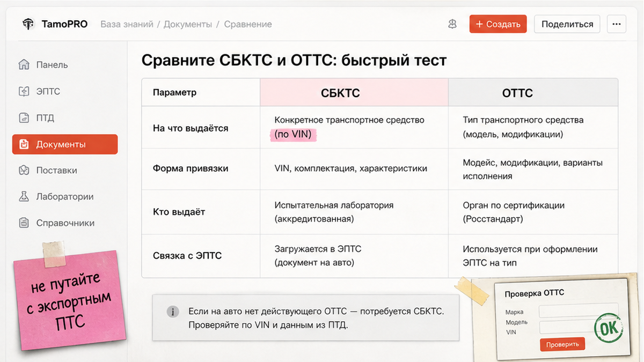The width and height of the screenshot is (644, 362).
Task: Open the Панель home icon
Action: 24,65
